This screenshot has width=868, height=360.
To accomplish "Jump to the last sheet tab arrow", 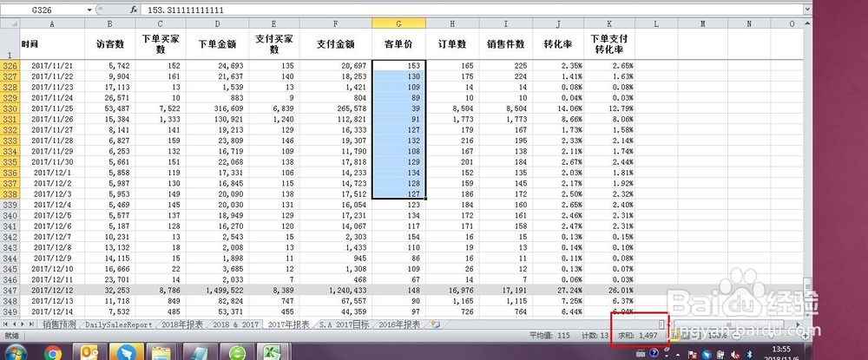I will (30, 324).
